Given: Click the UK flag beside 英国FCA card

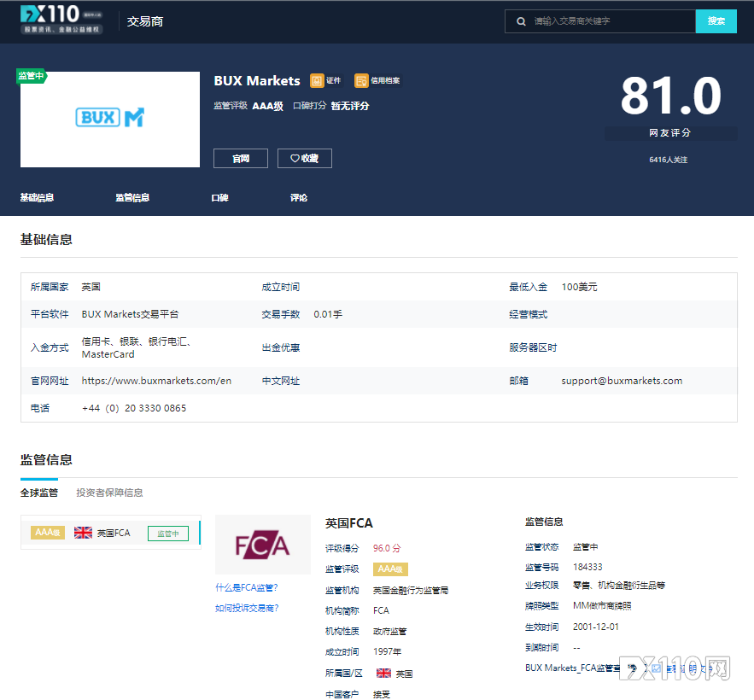Looking at the screenshot, I should click(x=83, y=533).
